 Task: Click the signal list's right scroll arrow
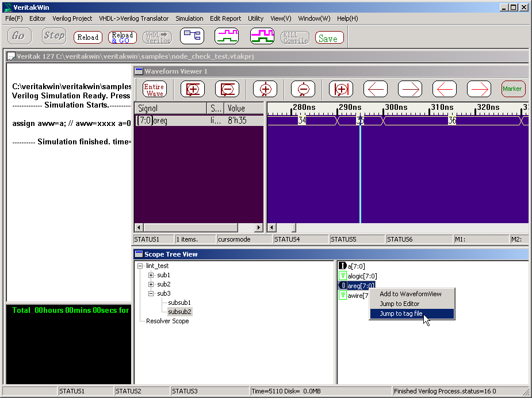[259, 227]
